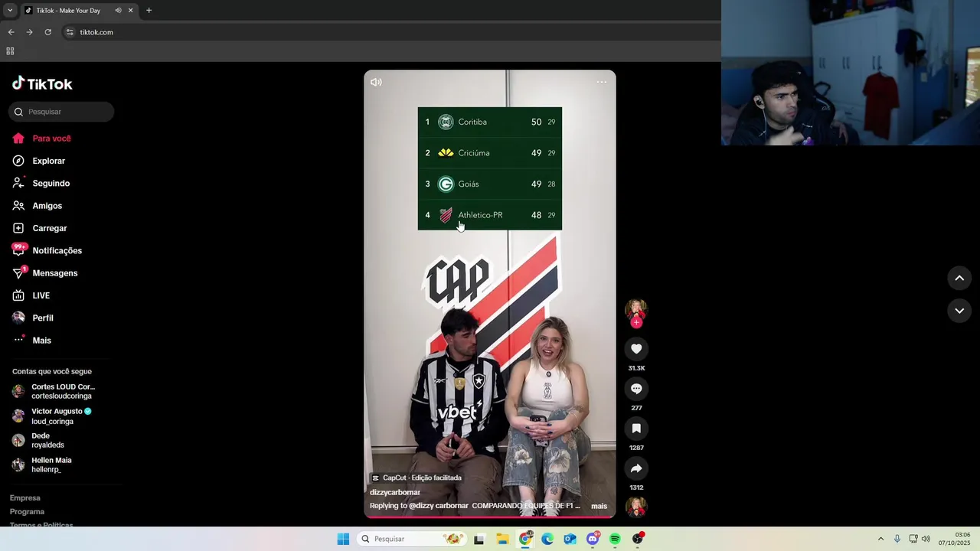Click the microphone tray icon

(897, 539)
